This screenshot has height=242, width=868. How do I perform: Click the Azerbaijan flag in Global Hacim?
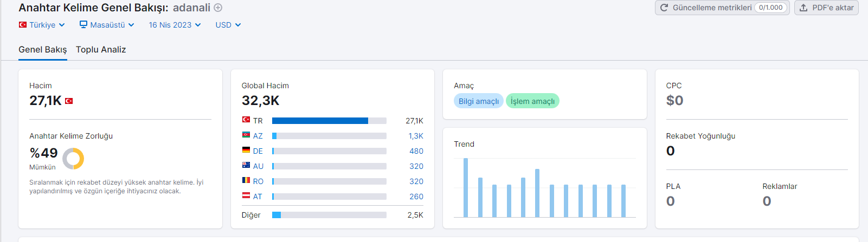(246, 135)
